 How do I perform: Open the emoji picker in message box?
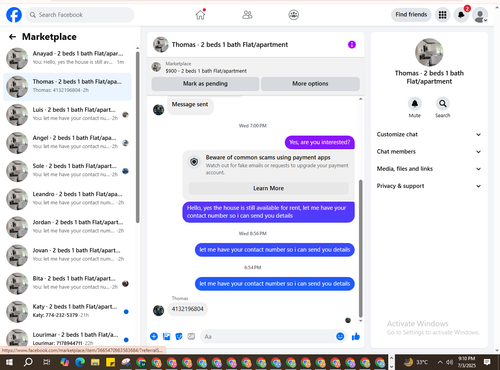pyautogui.click(x=340, y=336)
